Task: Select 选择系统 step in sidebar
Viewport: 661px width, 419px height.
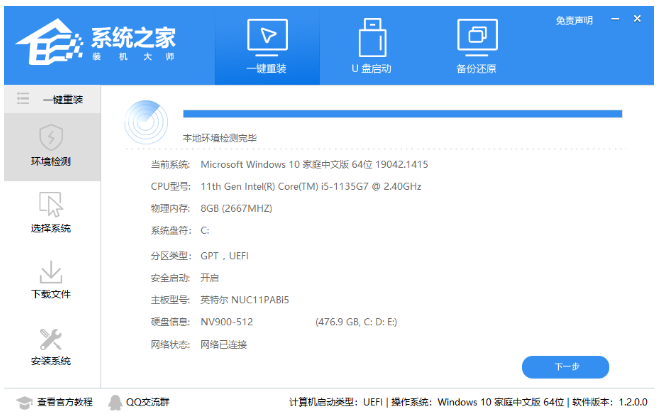Action: point(51,212)
